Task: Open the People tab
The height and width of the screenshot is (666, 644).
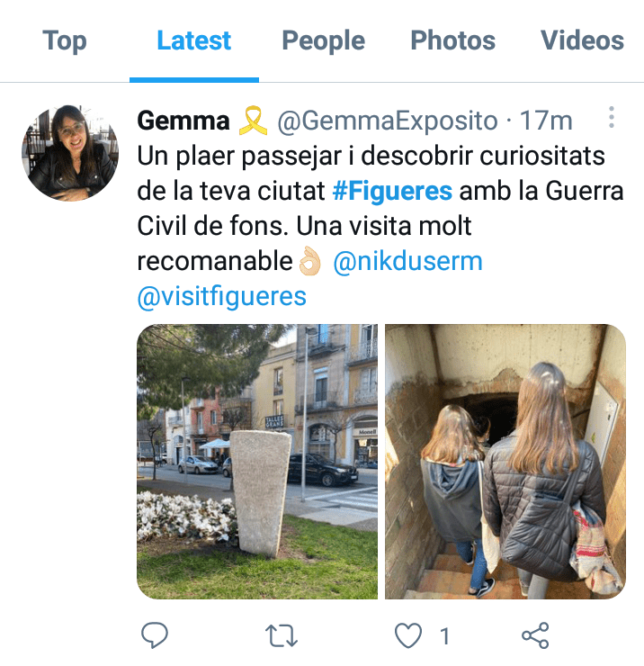Action: pos(324,40)
